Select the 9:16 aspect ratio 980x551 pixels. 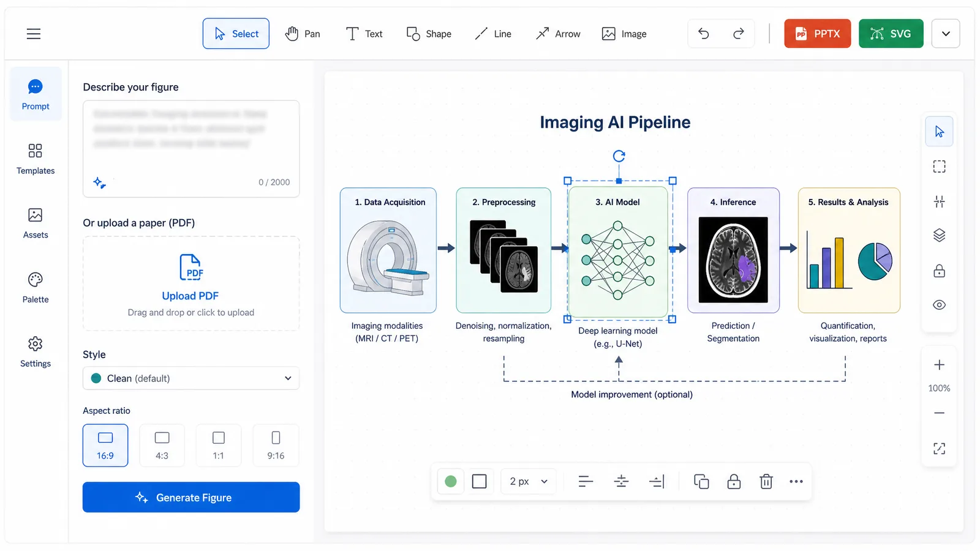pos(276,445)
